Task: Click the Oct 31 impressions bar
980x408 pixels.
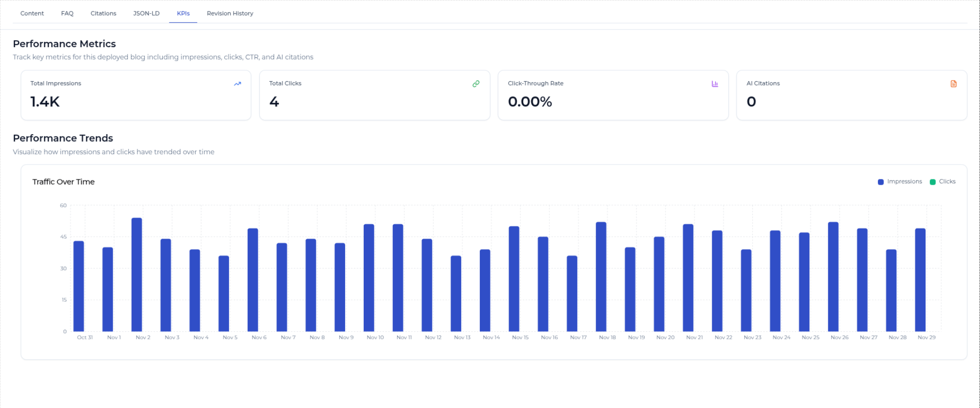Action: pos(79,286)
